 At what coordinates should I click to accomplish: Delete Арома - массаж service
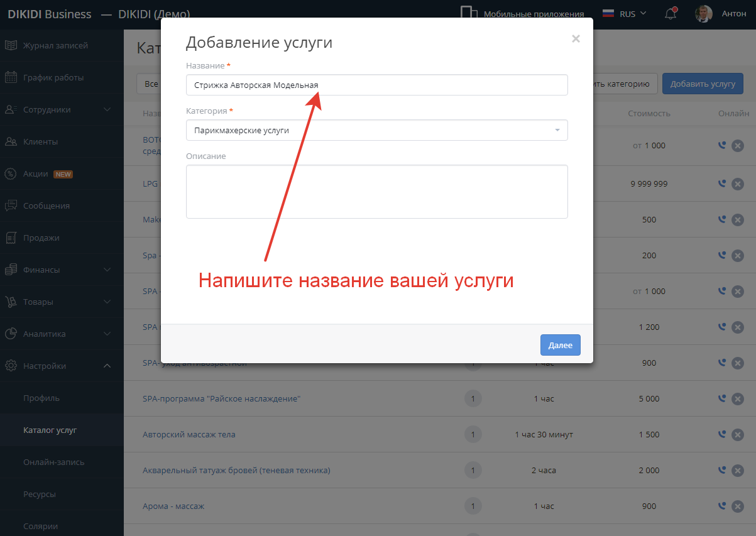[x=738, y=506]
